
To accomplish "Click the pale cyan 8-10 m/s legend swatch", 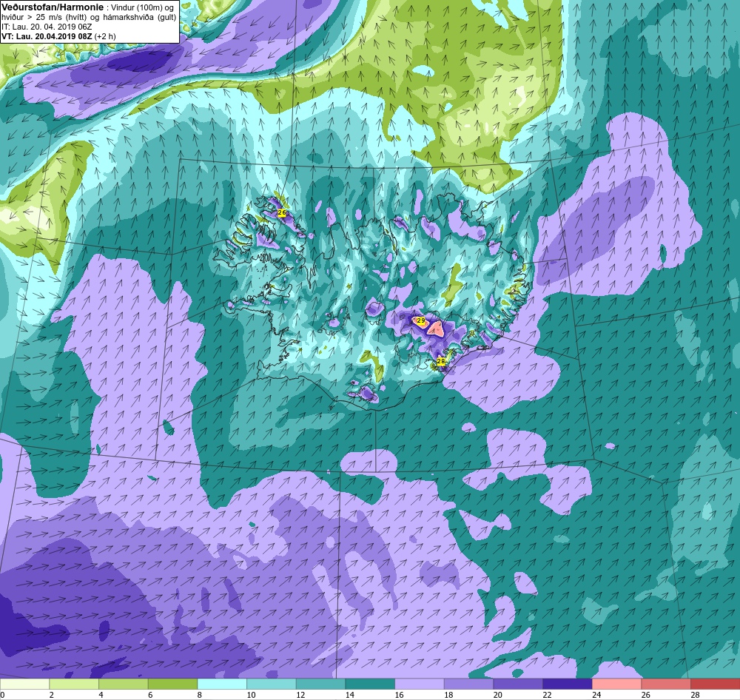I will [222, 684].
